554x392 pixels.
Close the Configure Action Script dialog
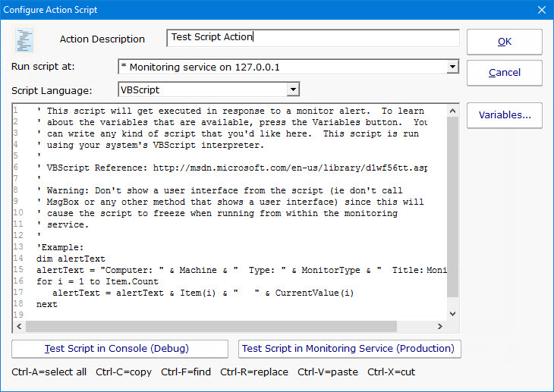tap(541, 10)
